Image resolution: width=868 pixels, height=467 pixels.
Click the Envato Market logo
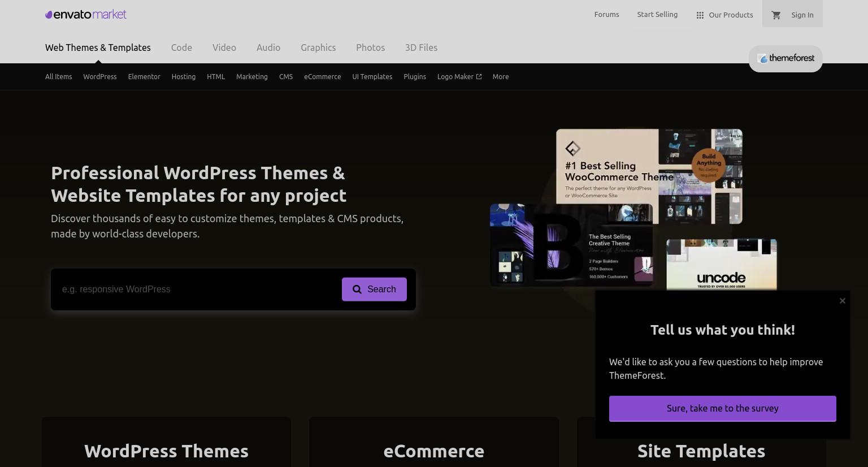[x=86, y=15]
